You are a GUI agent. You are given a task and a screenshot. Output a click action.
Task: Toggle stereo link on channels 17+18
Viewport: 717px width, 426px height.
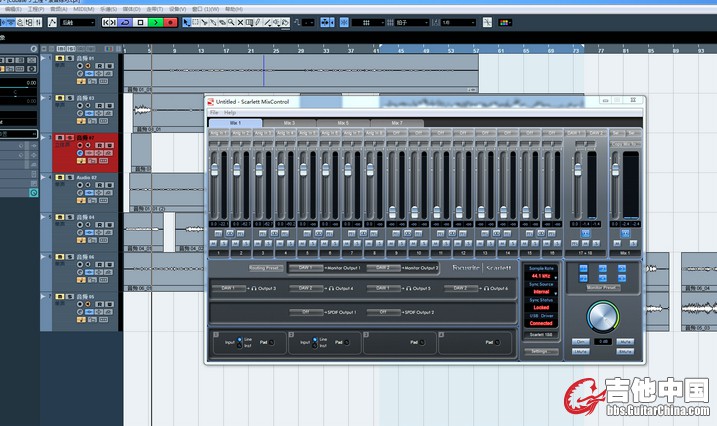(x=585, y=234)
